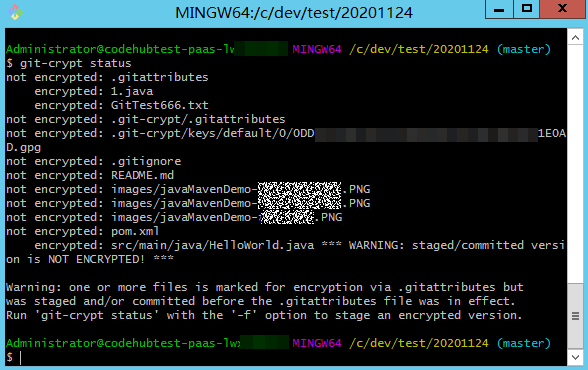Click the (master) branch label in bottom prompt
588x370 pixels.
(524, 343)
